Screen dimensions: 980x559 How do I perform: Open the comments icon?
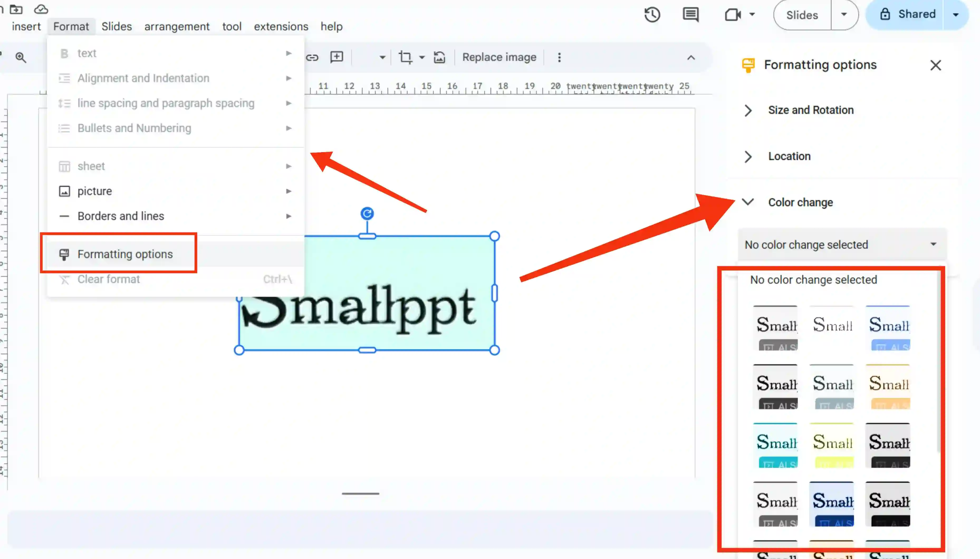click(x=690, y=14)
